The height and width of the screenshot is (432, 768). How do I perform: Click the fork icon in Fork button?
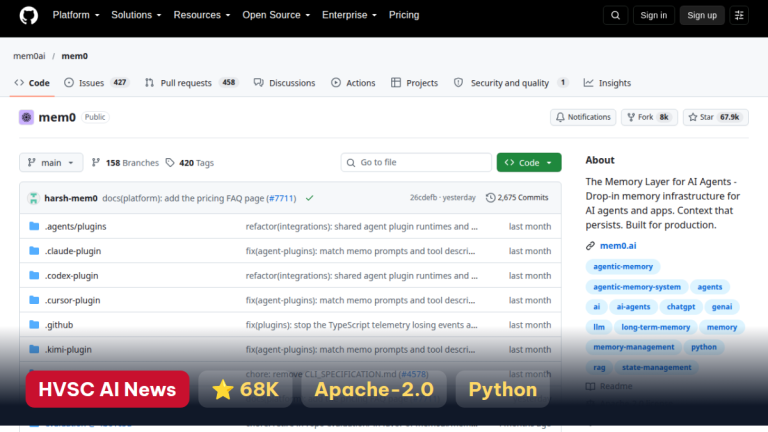pos(631,117)
